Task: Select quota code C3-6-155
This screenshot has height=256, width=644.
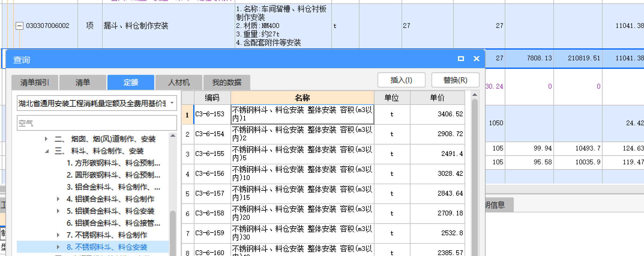Action: pos(212,154)
